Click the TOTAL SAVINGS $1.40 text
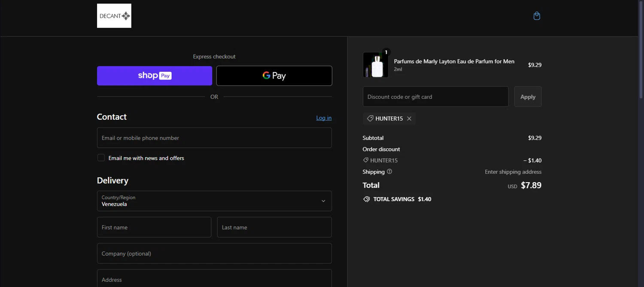Image resolution: width=644 pixels, height=287 pixels. tap(402, 199)
